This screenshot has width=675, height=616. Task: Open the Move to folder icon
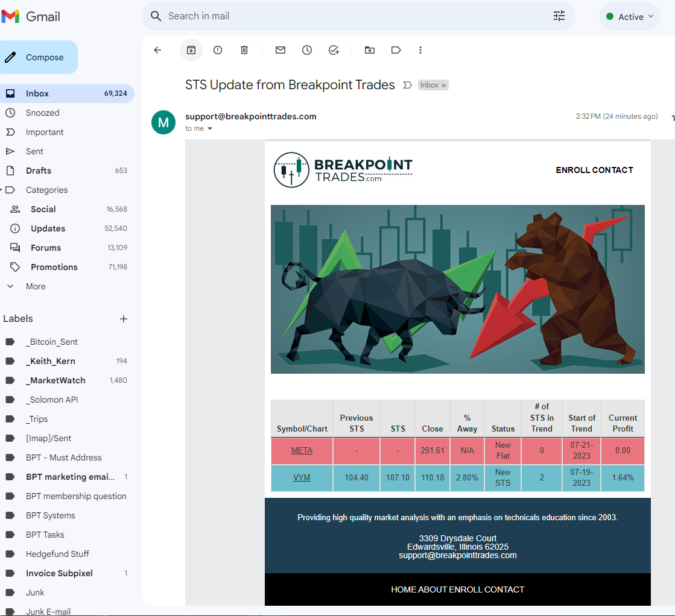click(x=370, y=50)
